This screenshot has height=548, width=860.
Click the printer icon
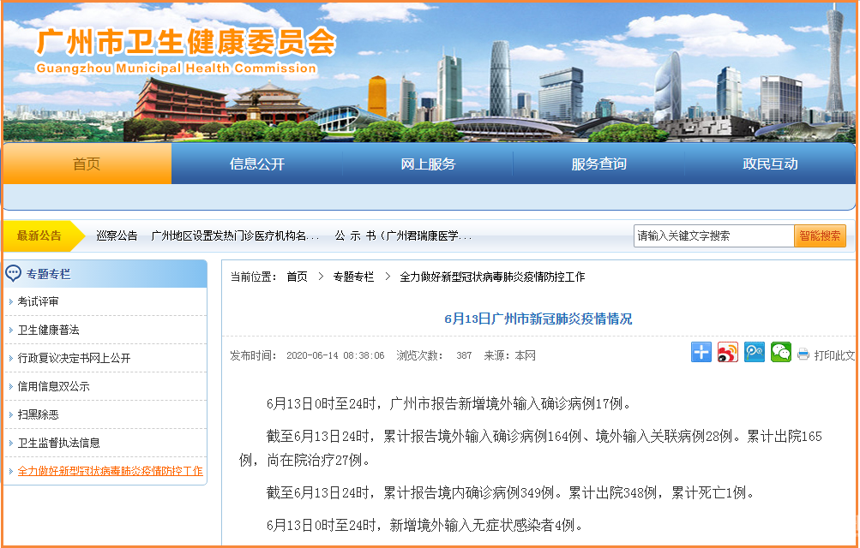(803, 355)
